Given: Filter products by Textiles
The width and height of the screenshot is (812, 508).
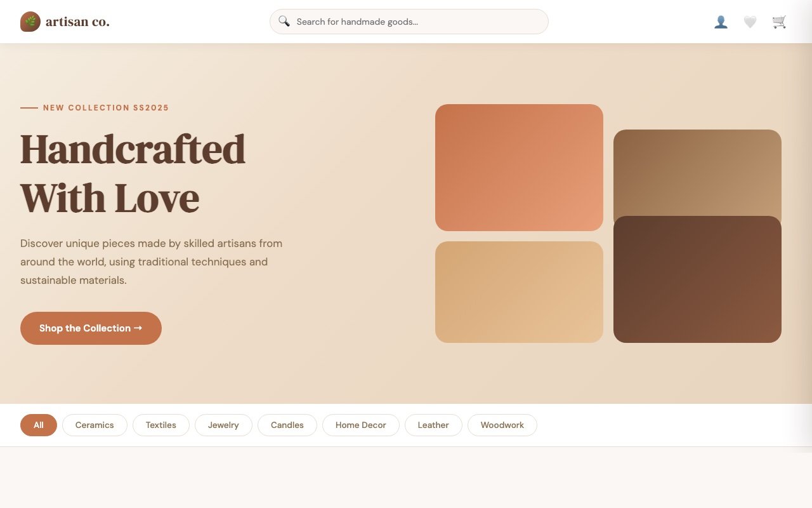Looking at the screenshot, I should [x=161, y=425].
